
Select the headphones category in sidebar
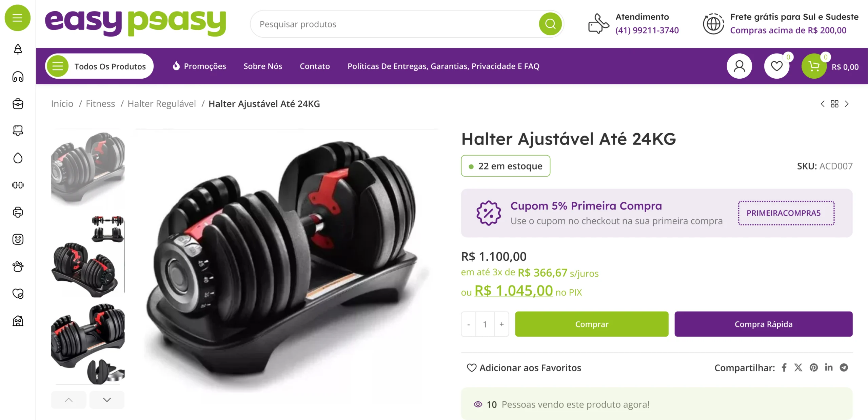[18, 77]
